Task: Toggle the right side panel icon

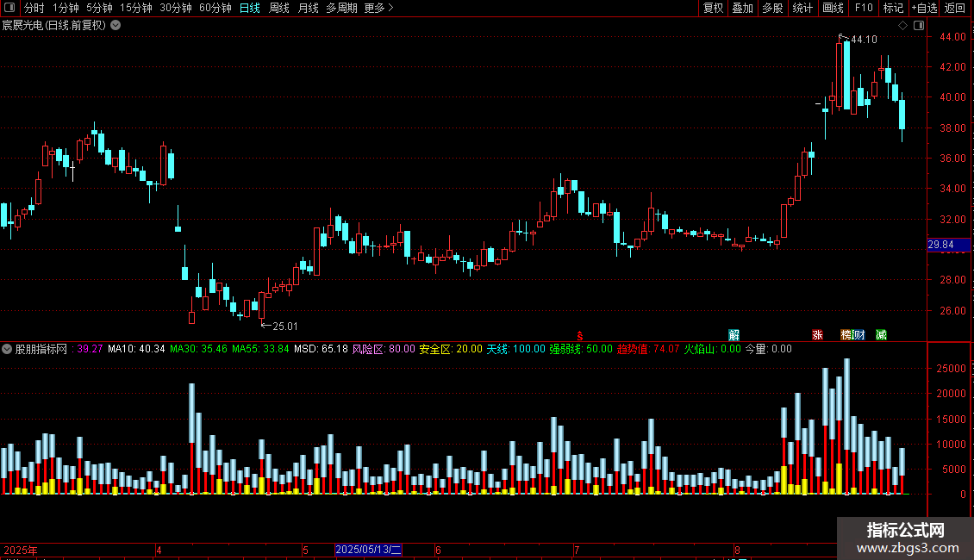Action: [x=919, y=26]
